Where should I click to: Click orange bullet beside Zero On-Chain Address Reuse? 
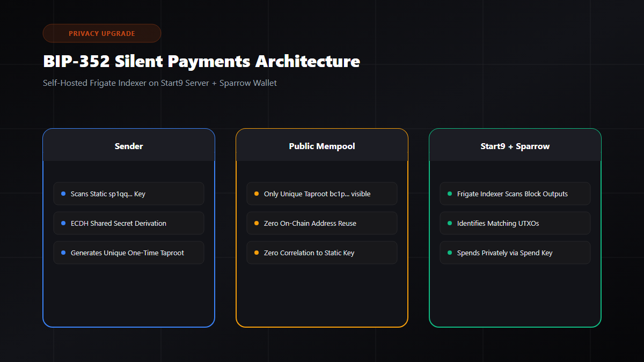click(257, 223)
